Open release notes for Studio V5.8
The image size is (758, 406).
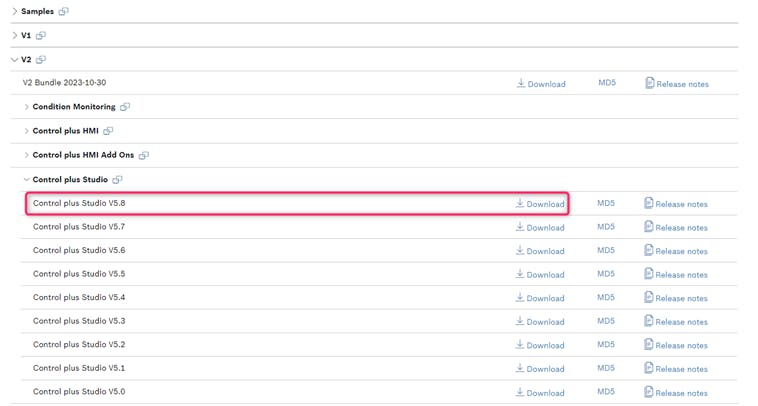[676, 203]
